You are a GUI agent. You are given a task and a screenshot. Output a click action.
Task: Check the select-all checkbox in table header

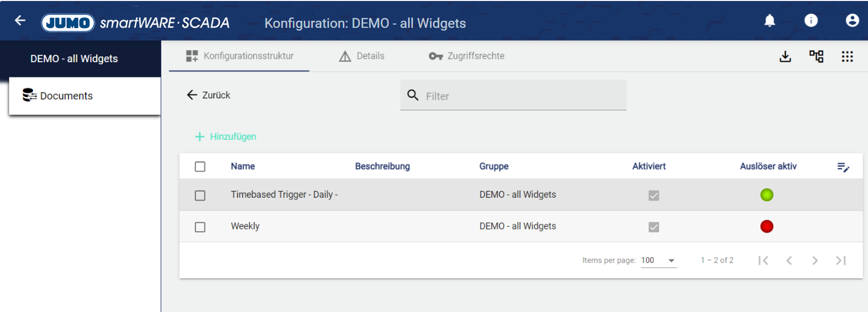(200, 167)
